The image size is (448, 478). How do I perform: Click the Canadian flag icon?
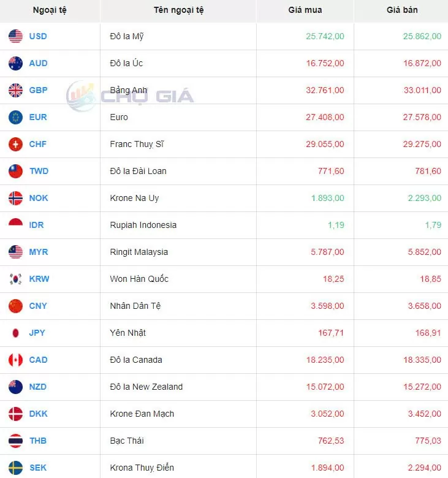coord(15,360)
